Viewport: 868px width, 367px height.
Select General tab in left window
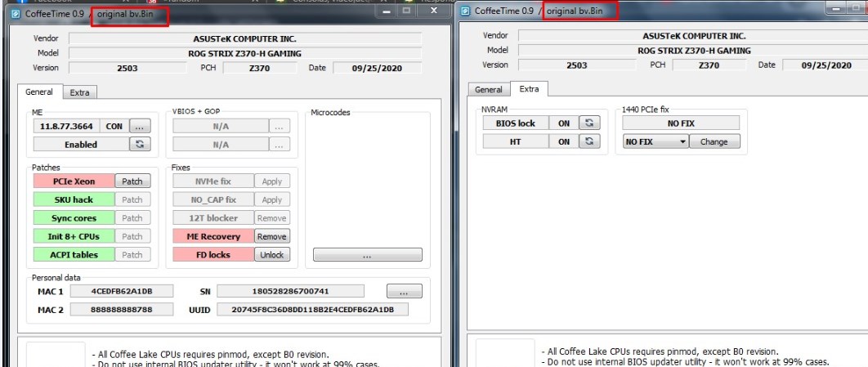tap(39, 92)
